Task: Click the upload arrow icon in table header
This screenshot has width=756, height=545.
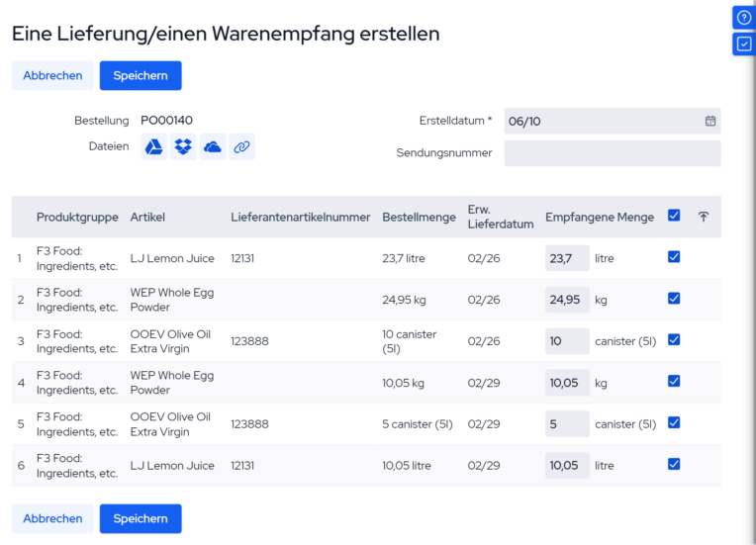Action: [704, 217]
